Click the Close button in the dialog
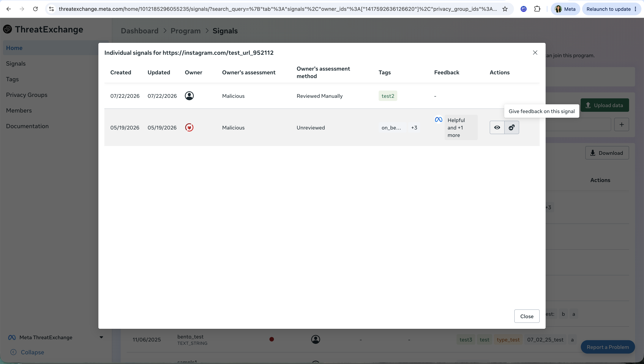This screenshot has width=644, height=364. (x=527, y=316)
